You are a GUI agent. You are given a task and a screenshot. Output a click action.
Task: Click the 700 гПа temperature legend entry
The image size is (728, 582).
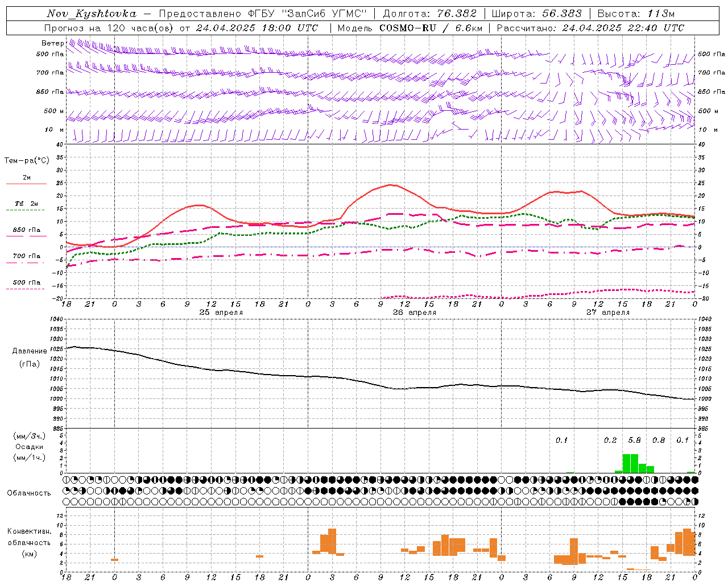(x=27, y=256)
